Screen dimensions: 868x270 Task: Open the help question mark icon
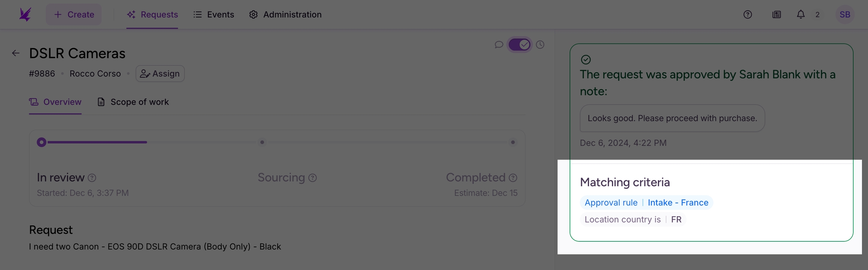click(747, 14)
